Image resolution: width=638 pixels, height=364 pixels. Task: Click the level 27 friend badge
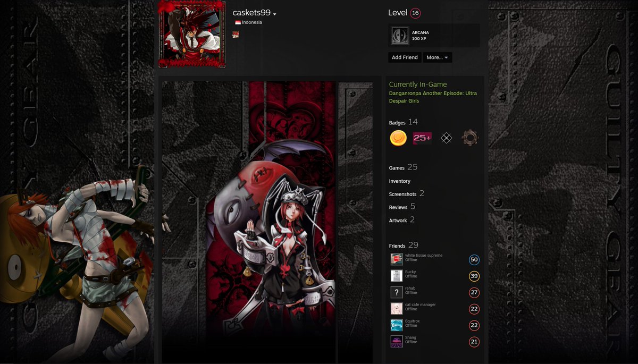tap(474, 293)
